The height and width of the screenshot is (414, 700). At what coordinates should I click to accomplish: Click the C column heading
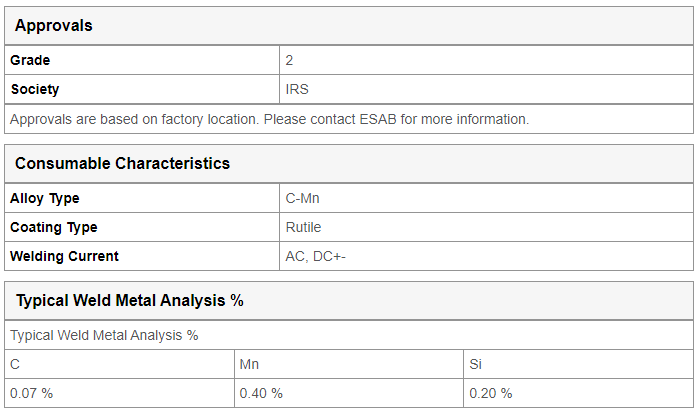[15, 364]
